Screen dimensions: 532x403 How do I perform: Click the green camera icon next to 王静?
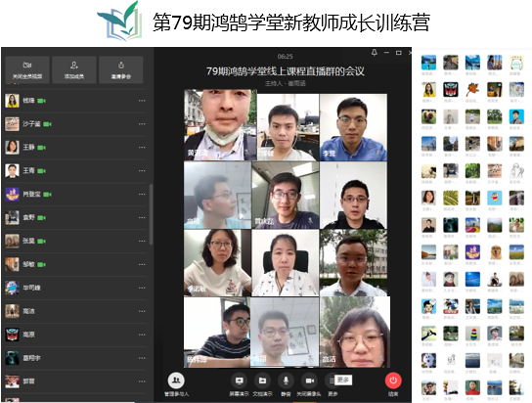tap(41, 148)
